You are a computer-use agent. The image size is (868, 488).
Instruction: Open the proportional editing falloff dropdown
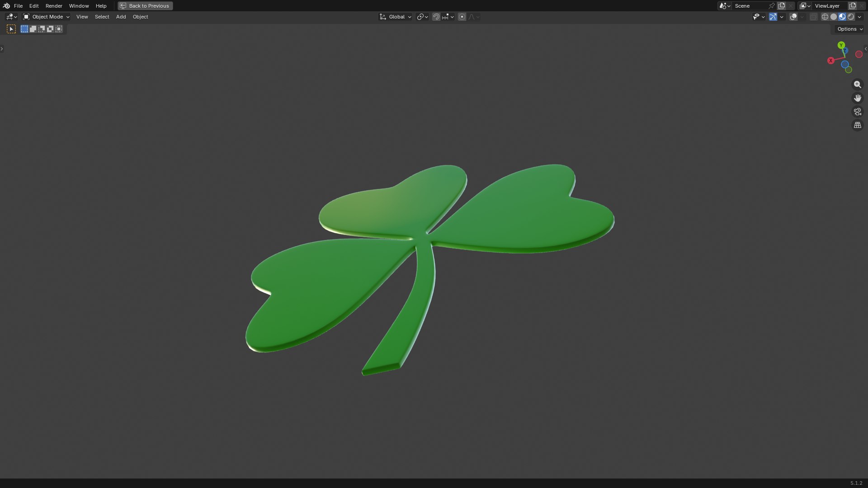click(473, 17)
